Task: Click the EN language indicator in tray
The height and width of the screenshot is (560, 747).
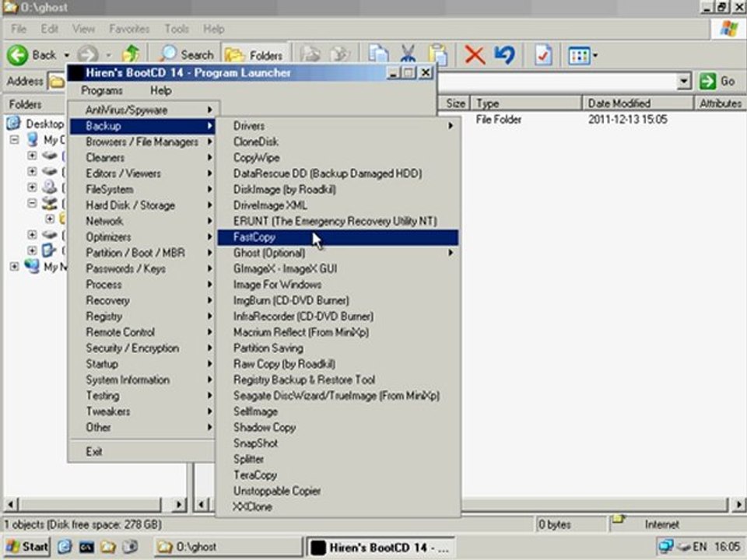Action: pos(700,547)
